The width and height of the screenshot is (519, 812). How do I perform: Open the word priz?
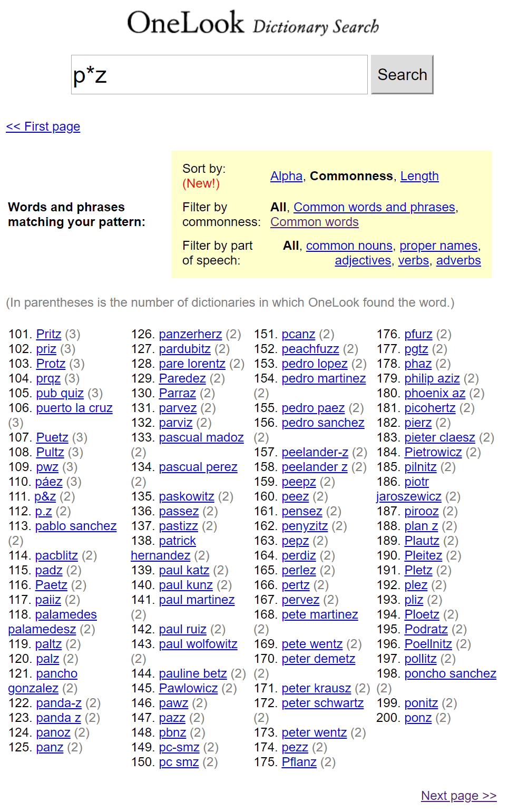[46, 349]
